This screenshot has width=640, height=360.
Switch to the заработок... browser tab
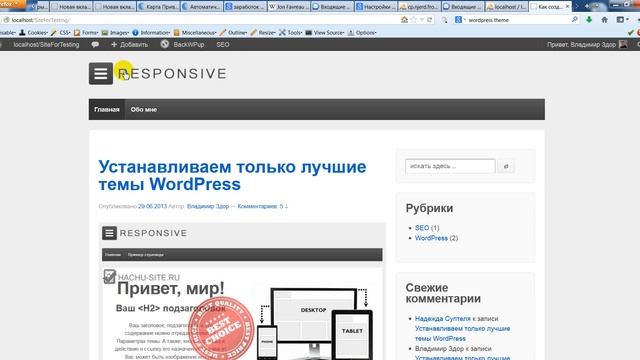(246, 7)
